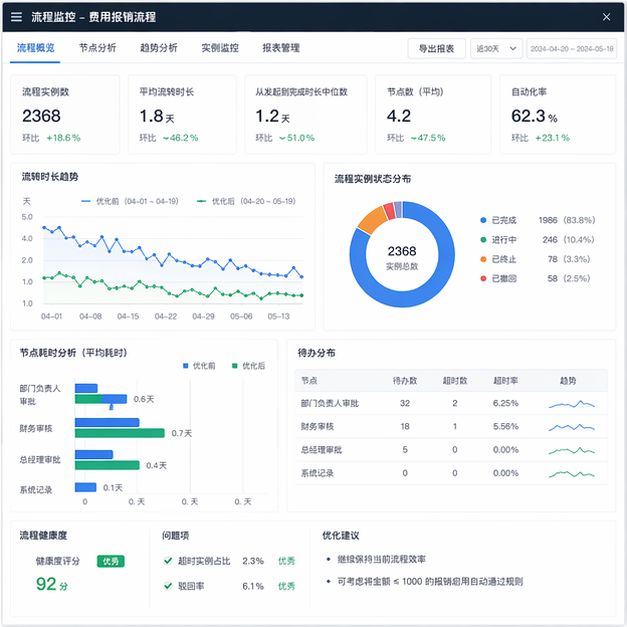Image resolution: width=627 pixels, height=627 pixels.
Task: Click the blue 系统记录 bar
Action: 86,487
